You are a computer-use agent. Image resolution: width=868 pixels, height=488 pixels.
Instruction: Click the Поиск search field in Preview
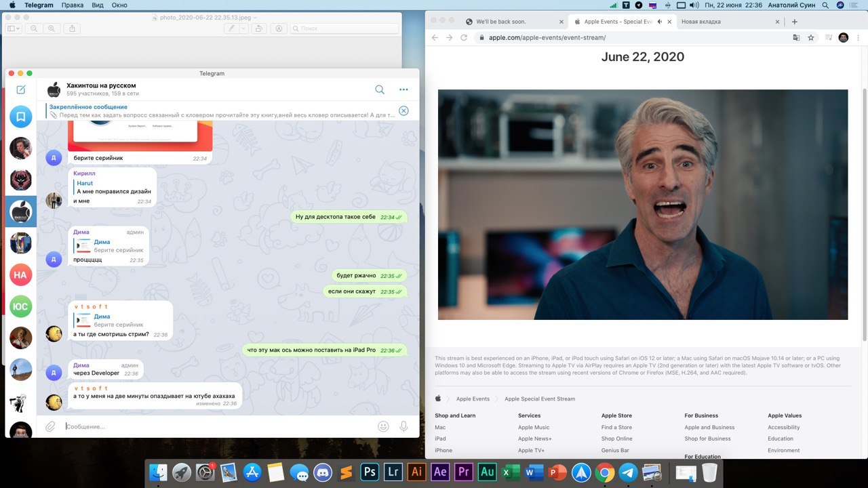pos(344,28)
